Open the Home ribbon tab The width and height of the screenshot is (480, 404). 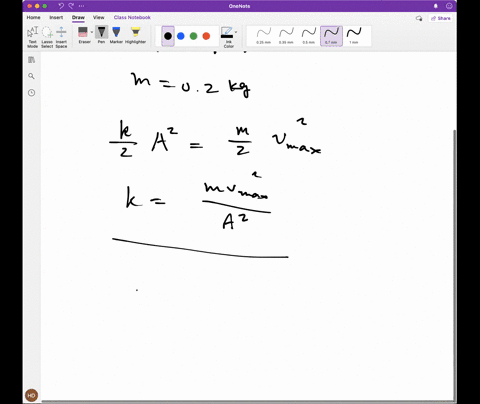[x=33, y=17]
